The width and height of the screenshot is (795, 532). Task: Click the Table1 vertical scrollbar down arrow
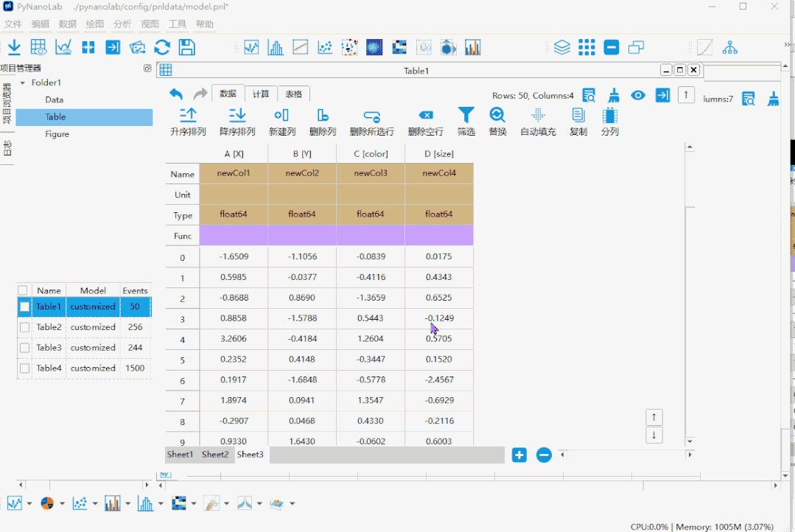690,441
